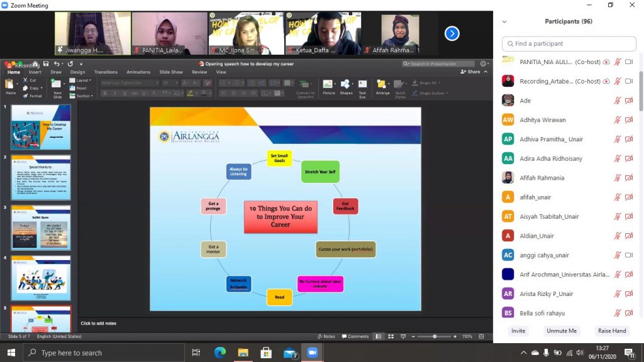Viewport: 644px width, 362px height.
Task: Collapse the Participants panel chevron
Action: click(x=504, y=21)
